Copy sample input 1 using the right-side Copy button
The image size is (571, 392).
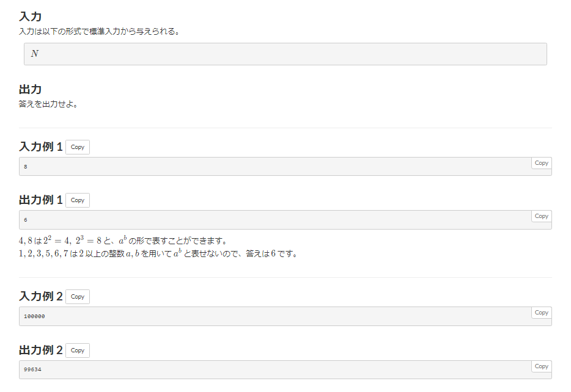point(540,163)
